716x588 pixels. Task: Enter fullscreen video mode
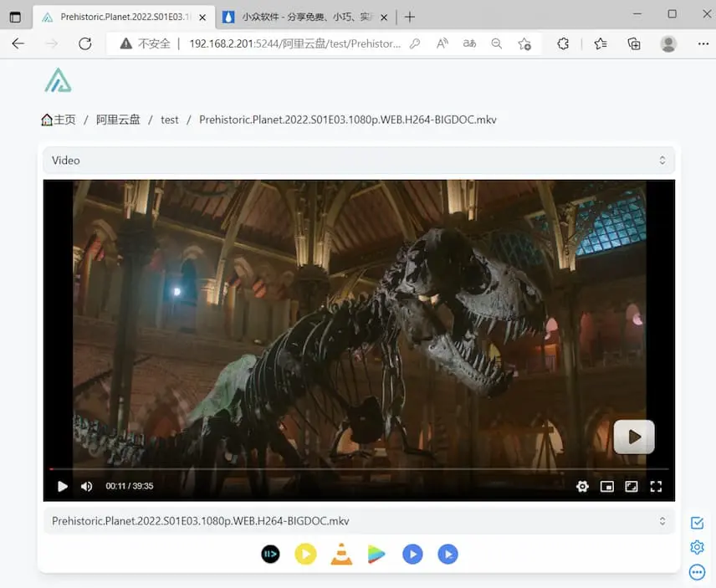point(656,486)
